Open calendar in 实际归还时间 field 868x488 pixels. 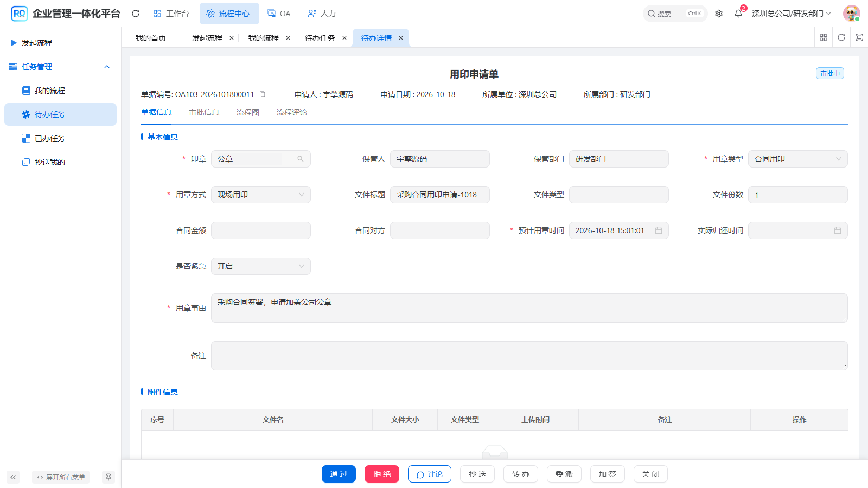click(x=838, y=230)
